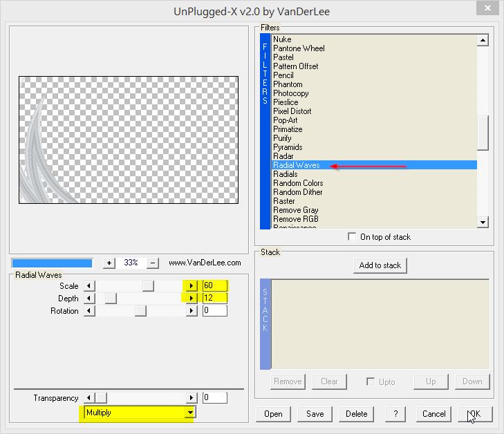Viewport: 504px width, 434px height.
Task: Select the Radar filter
Action: 283,156
